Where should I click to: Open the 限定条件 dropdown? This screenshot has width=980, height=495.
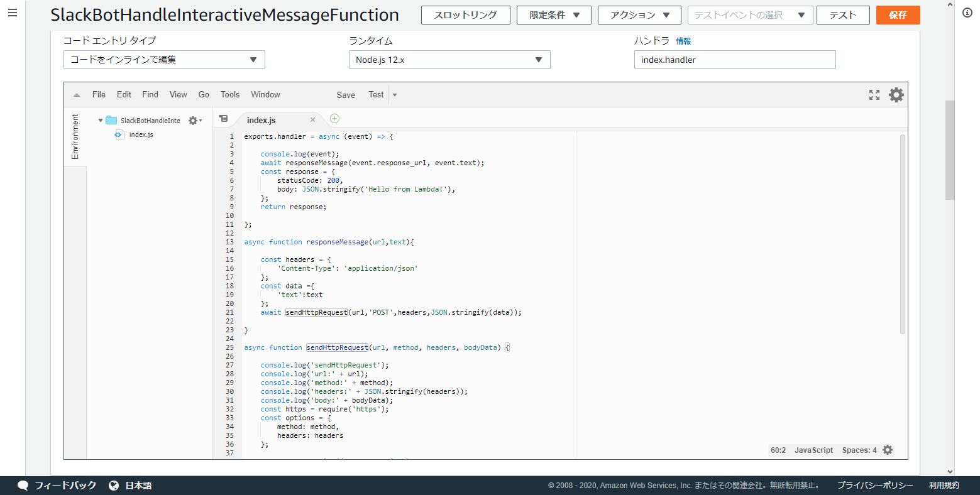tap(554, 15)
